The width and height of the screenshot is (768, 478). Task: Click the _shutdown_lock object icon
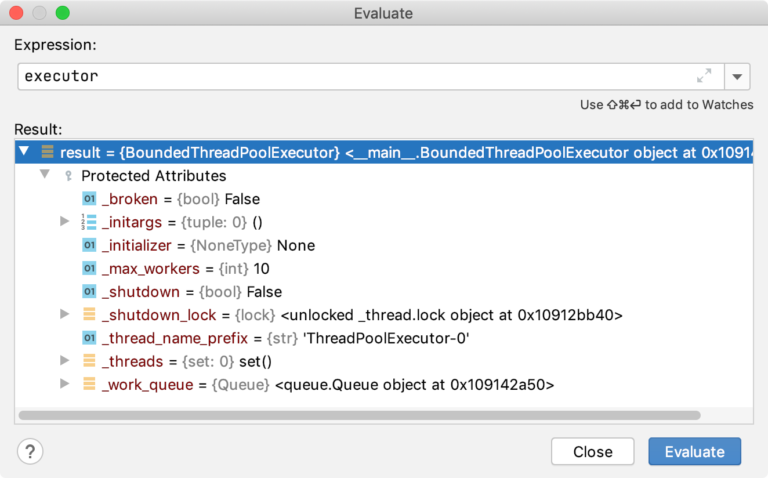pyautogui.click(x=89, y=315)
